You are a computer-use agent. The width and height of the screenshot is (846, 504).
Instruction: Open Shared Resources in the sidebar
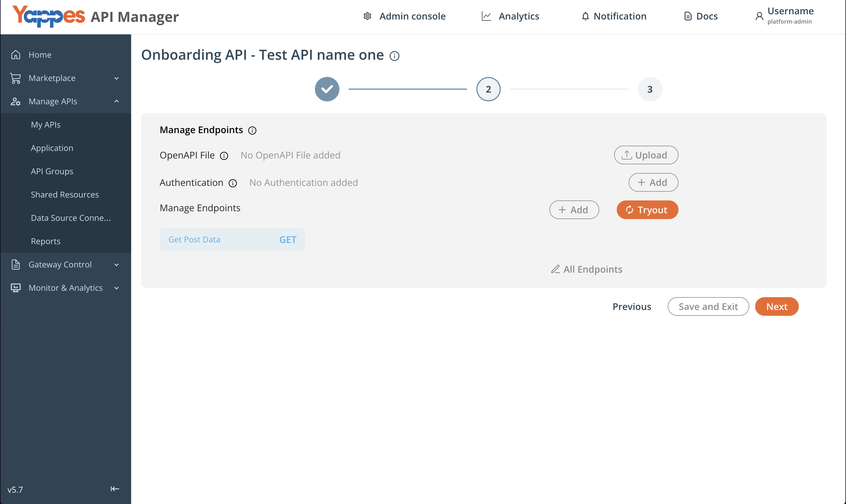pos(66,195)
